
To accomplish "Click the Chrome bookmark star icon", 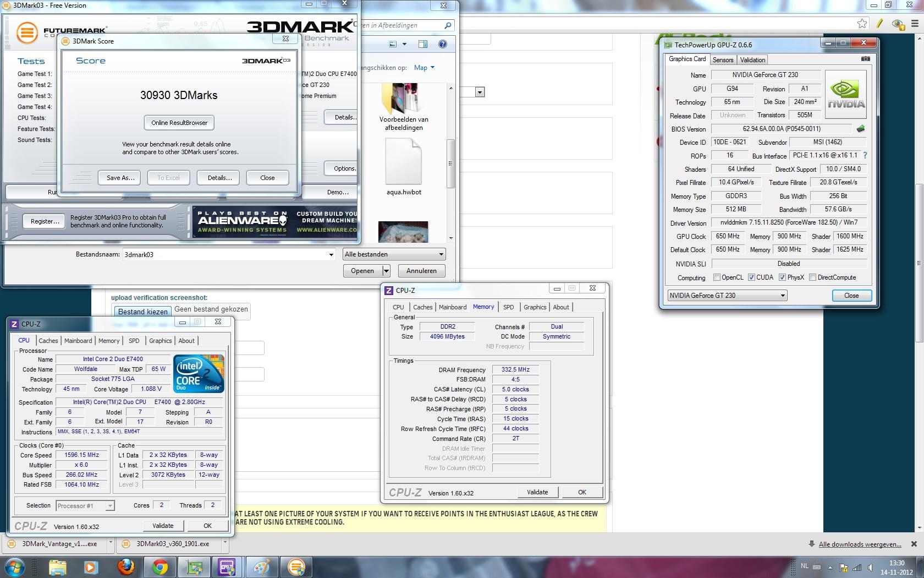I will [862, 24].
